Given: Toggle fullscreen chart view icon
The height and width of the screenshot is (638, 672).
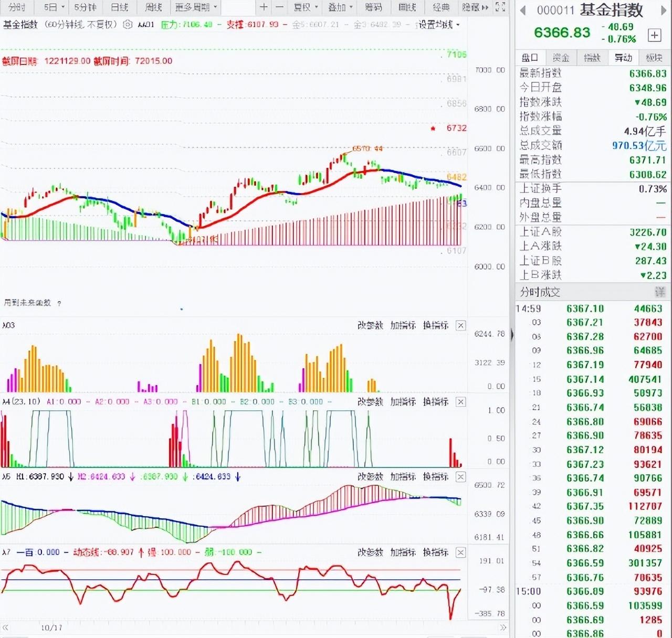Looking at the screenshot, I should (x=500, y=7).
